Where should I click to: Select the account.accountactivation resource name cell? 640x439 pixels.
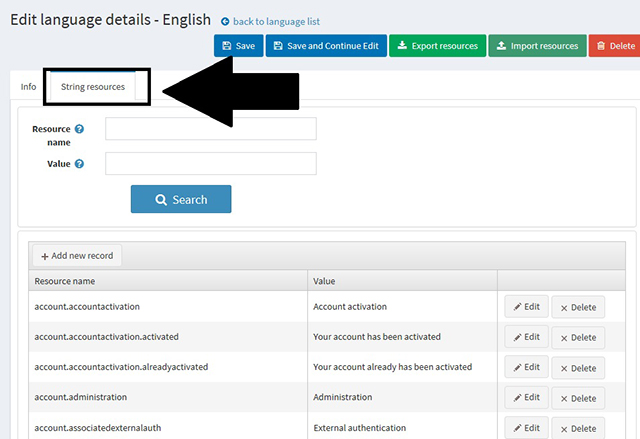(168, 306)
